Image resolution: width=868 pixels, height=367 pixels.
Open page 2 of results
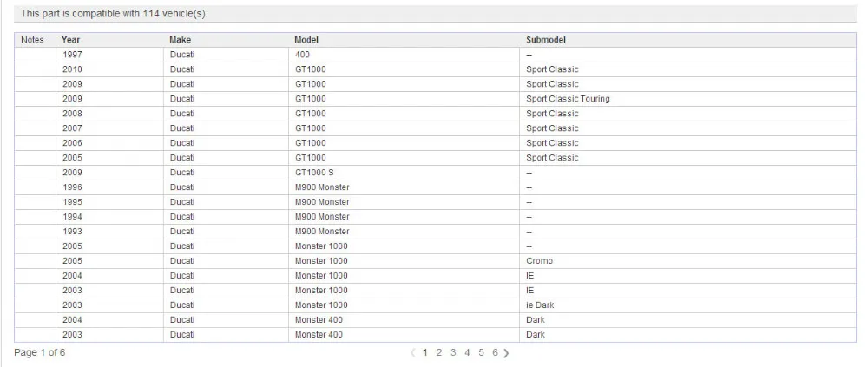[x=439, y=352]
